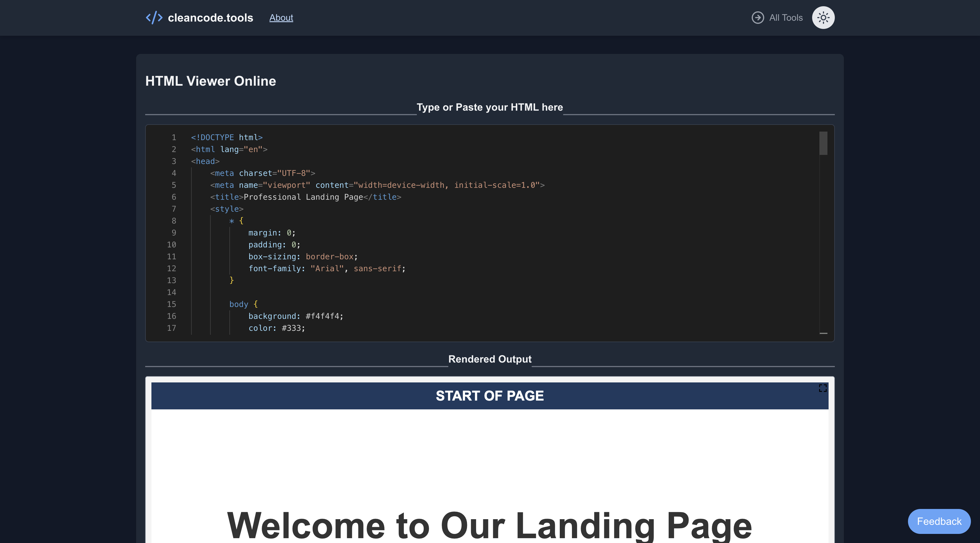The image size is (980, 543).
Task: Expand rendered output to fullscreen icon
Action: (x=823, y=388)
